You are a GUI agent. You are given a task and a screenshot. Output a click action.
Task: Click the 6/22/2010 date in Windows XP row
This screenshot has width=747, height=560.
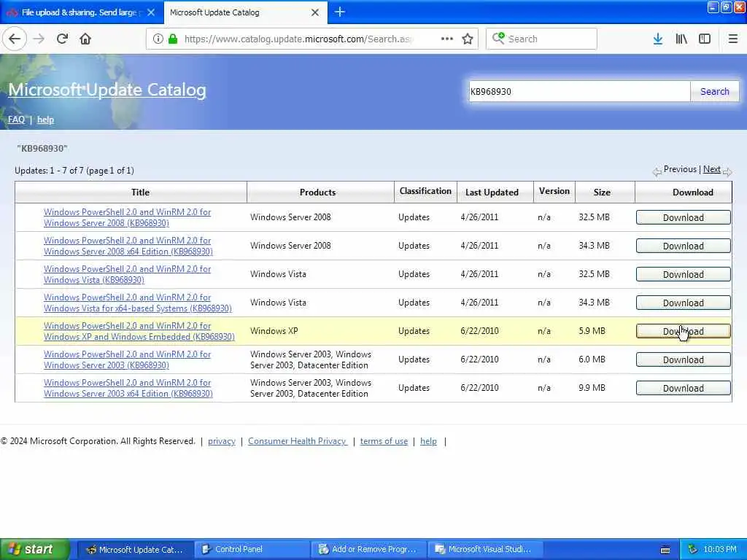[479, 331]
